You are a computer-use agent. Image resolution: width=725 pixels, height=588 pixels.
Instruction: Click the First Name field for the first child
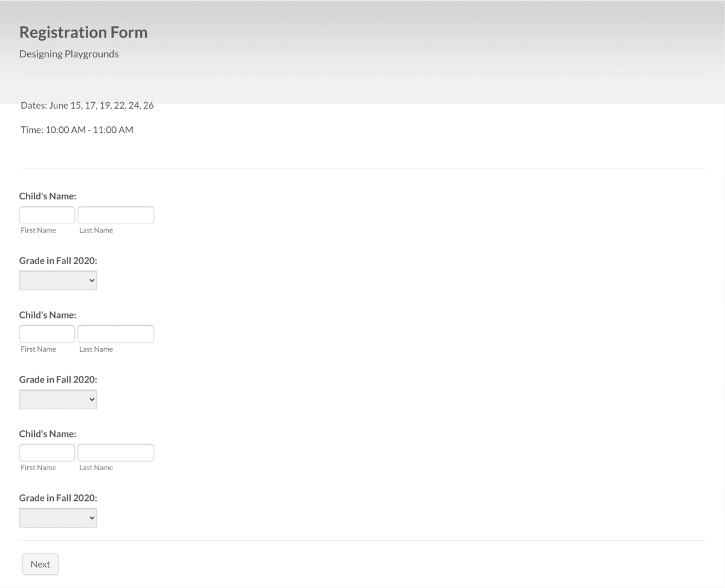(x=47, y=215)
